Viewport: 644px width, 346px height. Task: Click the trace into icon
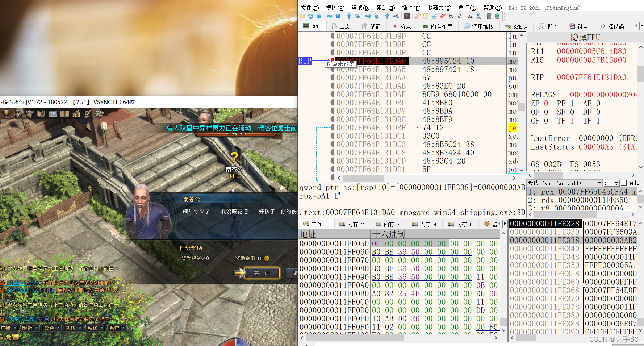pos(368,16)
